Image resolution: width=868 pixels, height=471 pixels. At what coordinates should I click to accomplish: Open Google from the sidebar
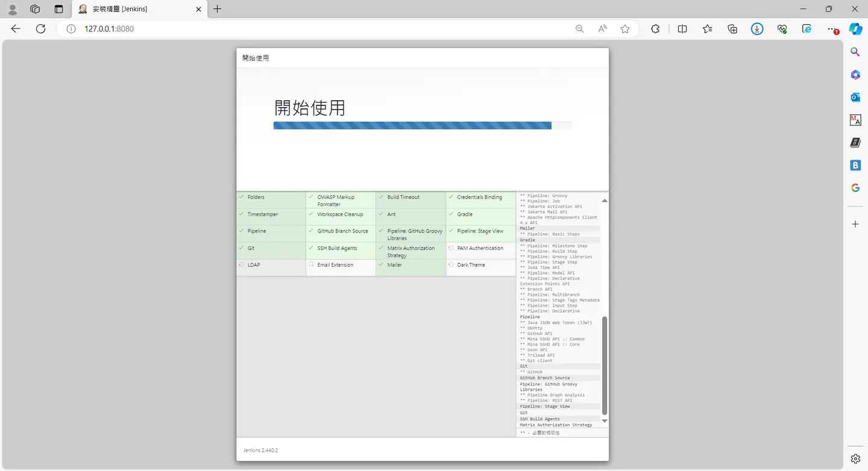855,188
